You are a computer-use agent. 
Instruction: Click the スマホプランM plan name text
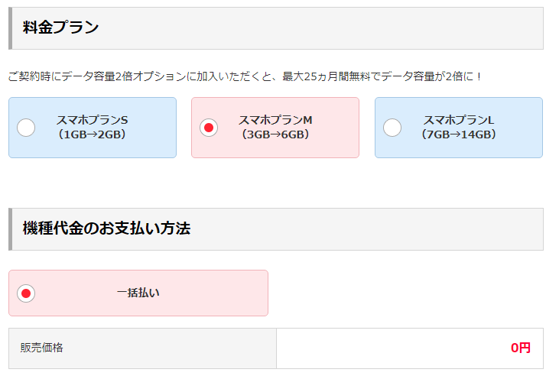[275, 120]
